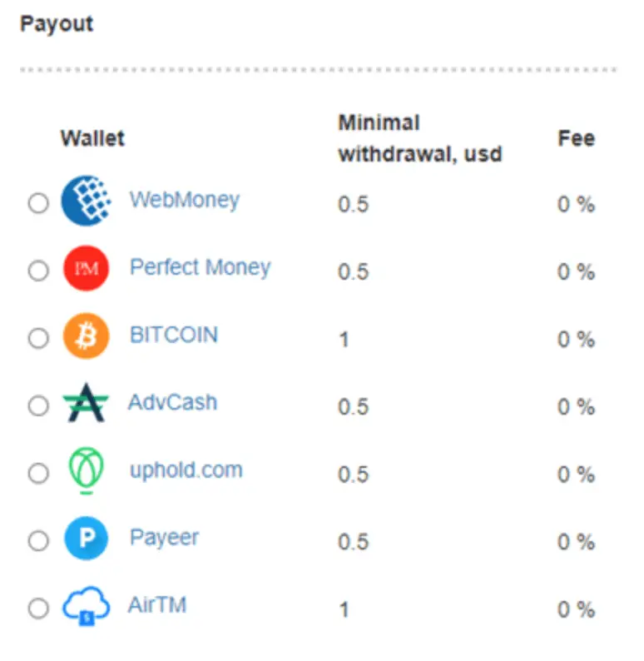
Task: Open the uphold.com link text
Action: [186, 470]
